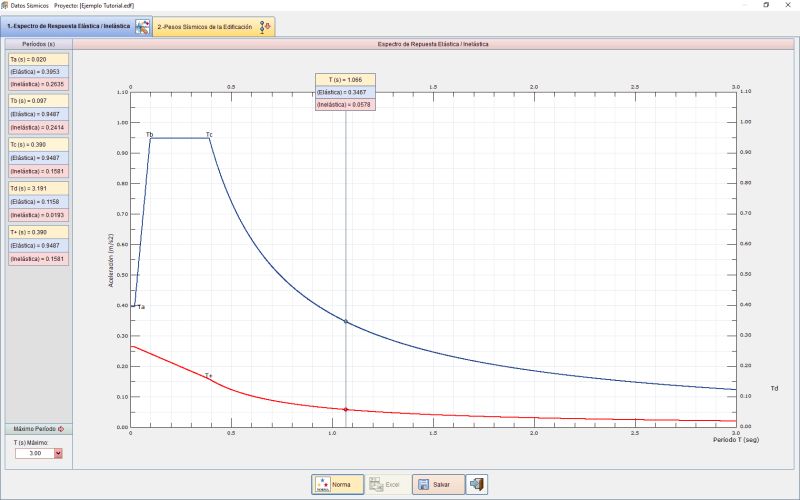Click tooltip (Inelástica) = 0.0578 value

[x=345, y=105]
